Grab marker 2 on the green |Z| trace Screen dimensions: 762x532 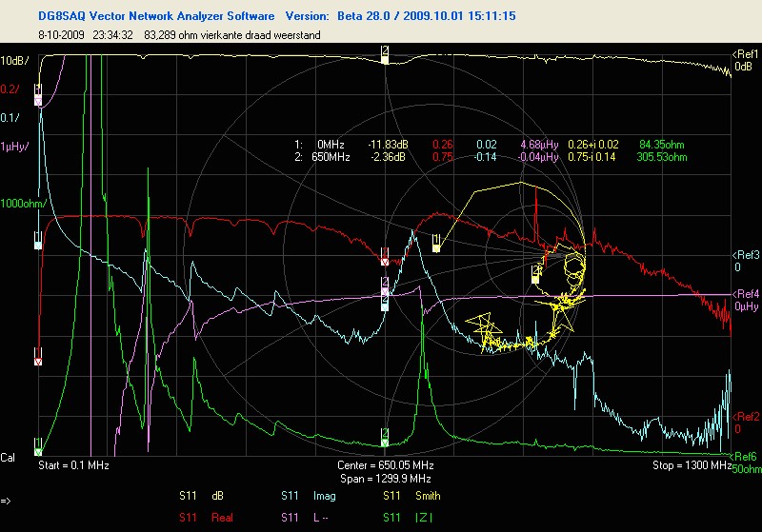click(x=385, y=439)
